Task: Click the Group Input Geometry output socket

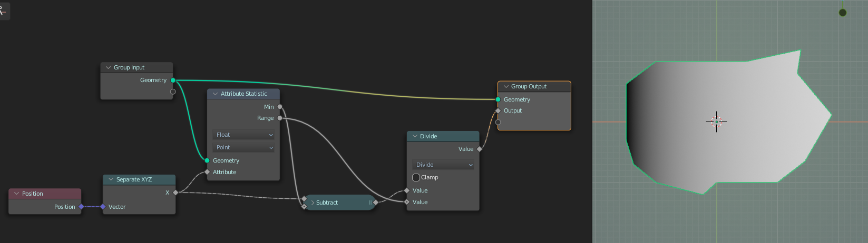Action: [x=173, y=80]
